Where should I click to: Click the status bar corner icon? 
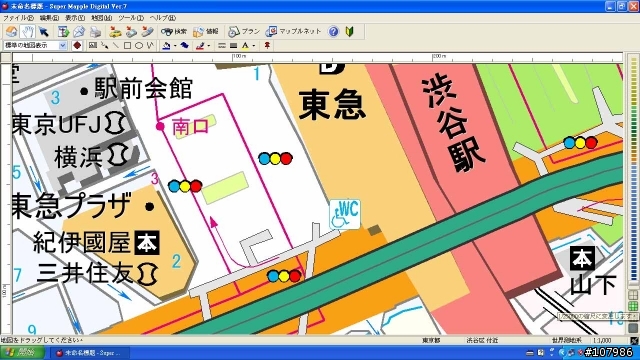634,340
